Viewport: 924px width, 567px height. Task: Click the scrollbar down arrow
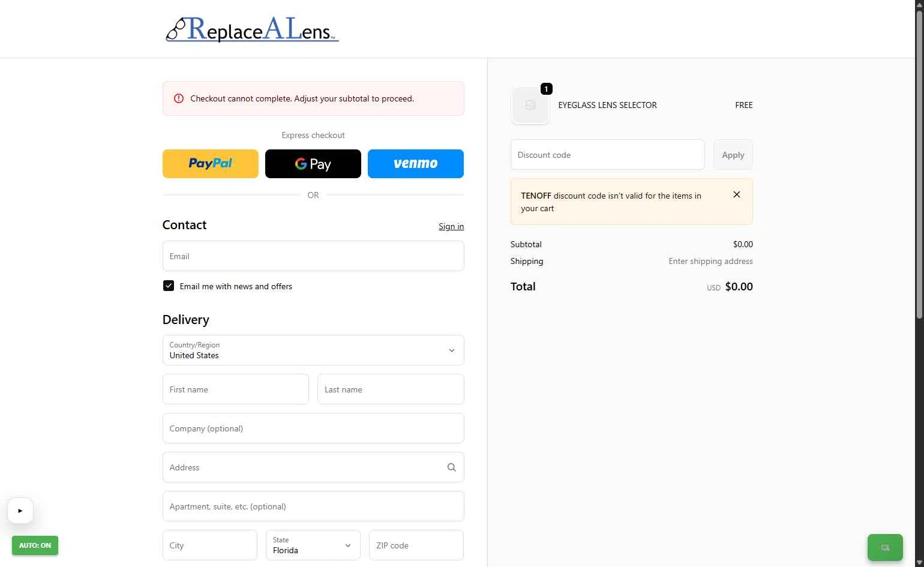(919, 562)
